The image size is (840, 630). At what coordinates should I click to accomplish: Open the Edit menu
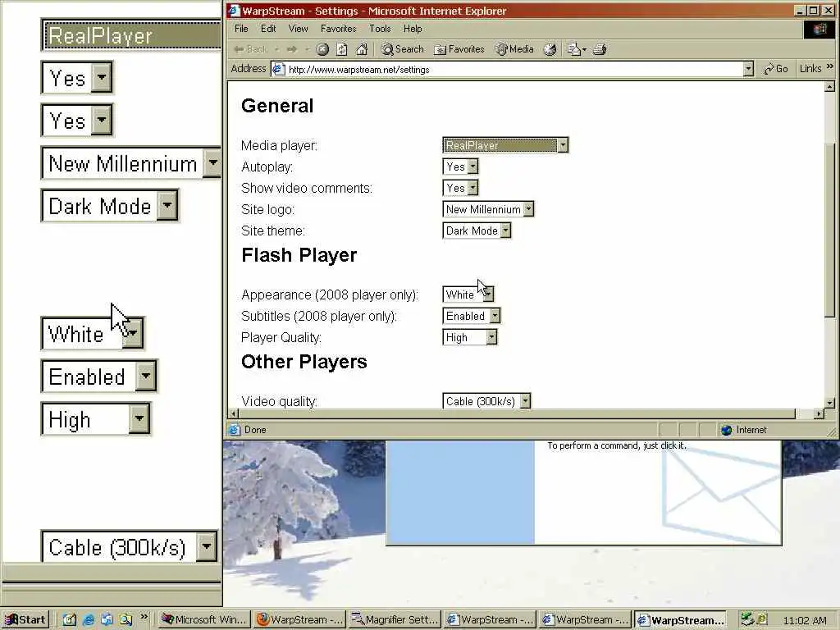268,29
